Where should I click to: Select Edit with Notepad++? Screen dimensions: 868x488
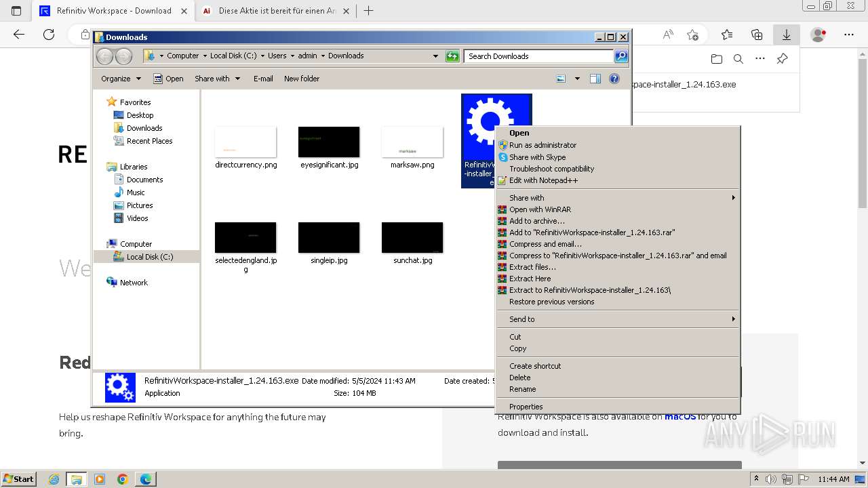coord(618,180)
